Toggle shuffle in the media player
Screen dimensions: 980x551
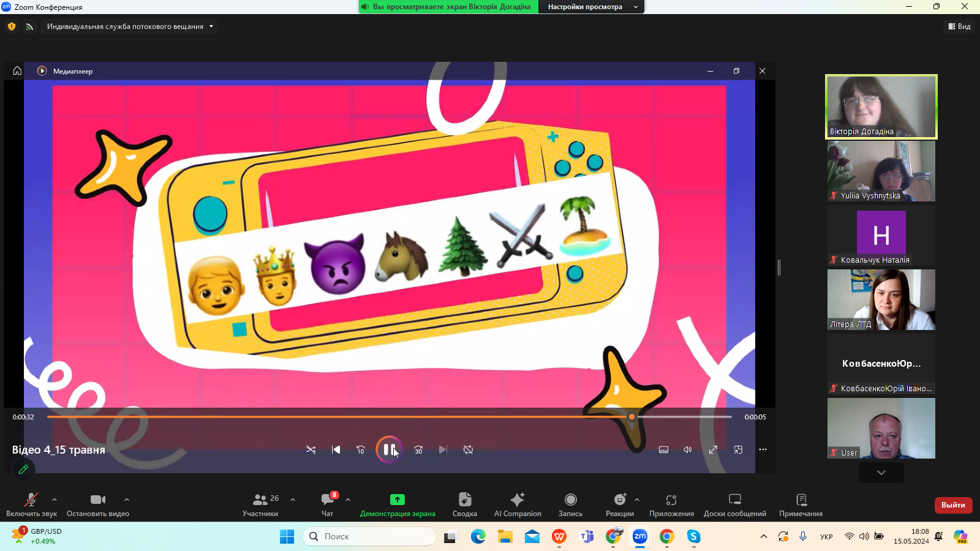point(311,450)
